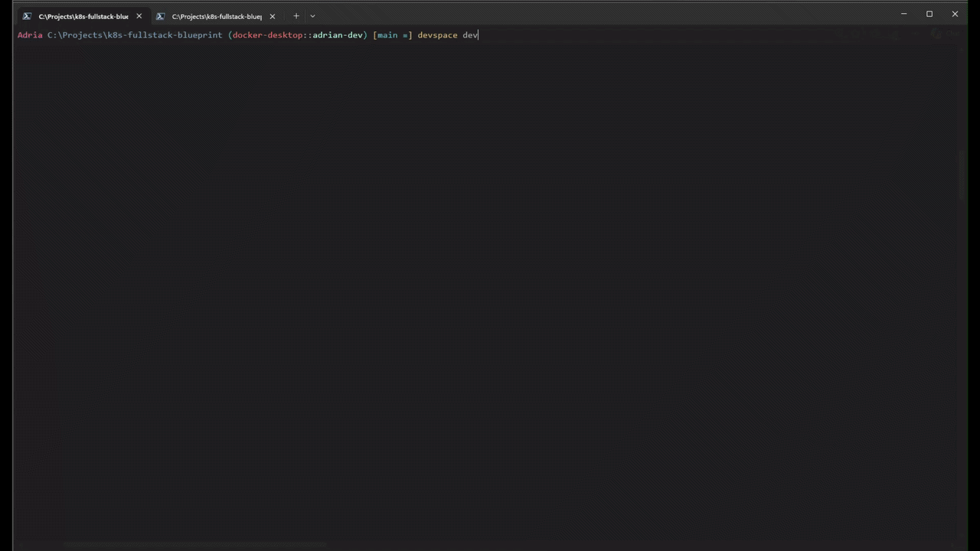This screenshot has width=980, height=551.
Task: Close the terminal window
Action: (955, 14)
